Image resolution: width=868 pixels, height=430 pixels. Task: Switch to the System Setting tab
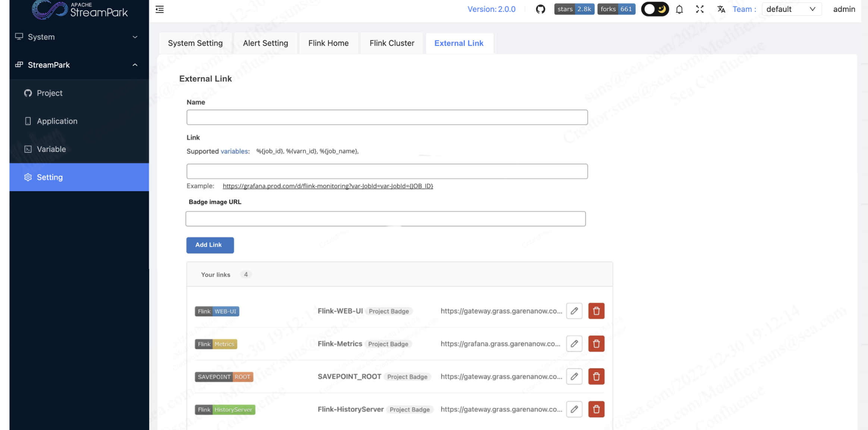[195, 43]
